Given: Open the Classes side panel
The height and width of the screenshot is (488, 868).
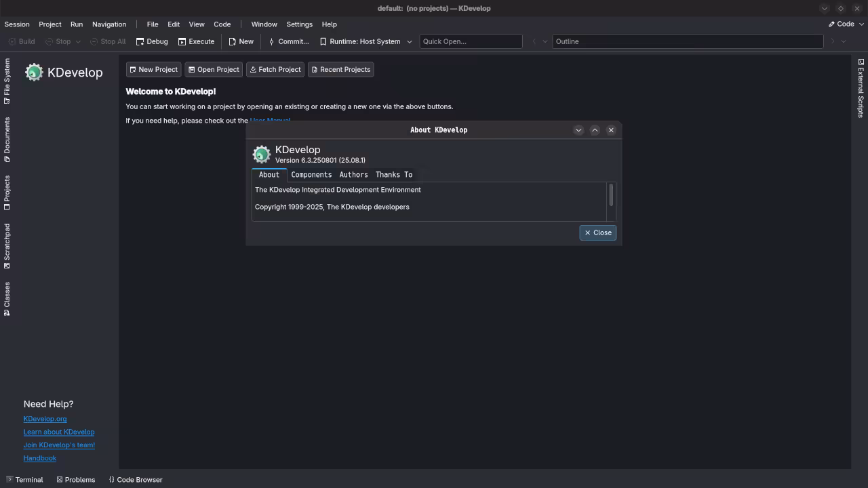Looking at the screenshot, I should 7,299.
